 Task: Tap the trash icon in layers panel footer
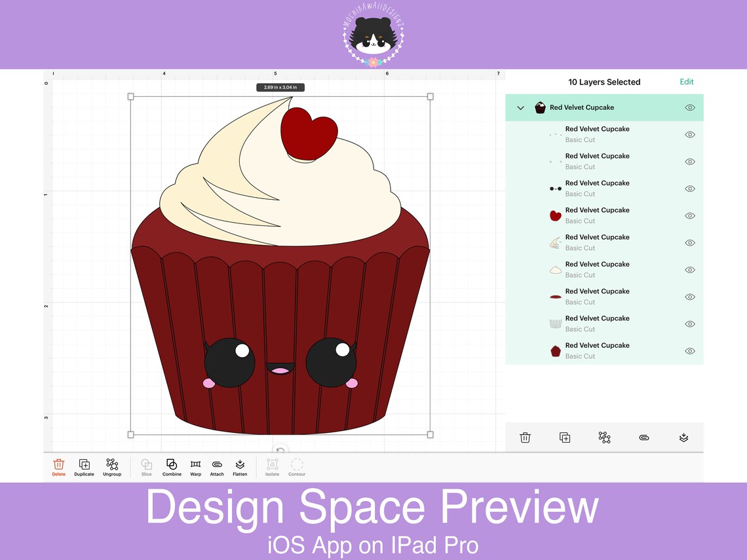[x=525, y=437]
